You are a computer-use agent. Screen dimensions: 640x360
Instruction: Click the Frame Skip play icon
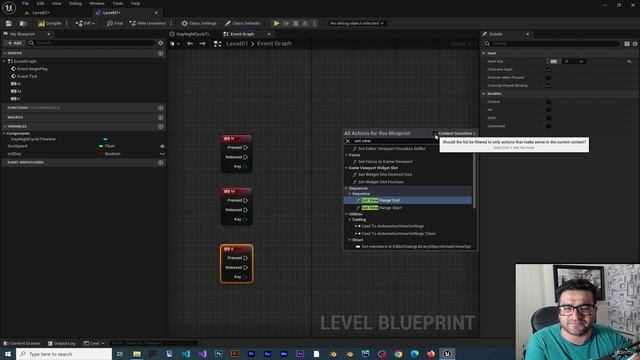point(287,23)
